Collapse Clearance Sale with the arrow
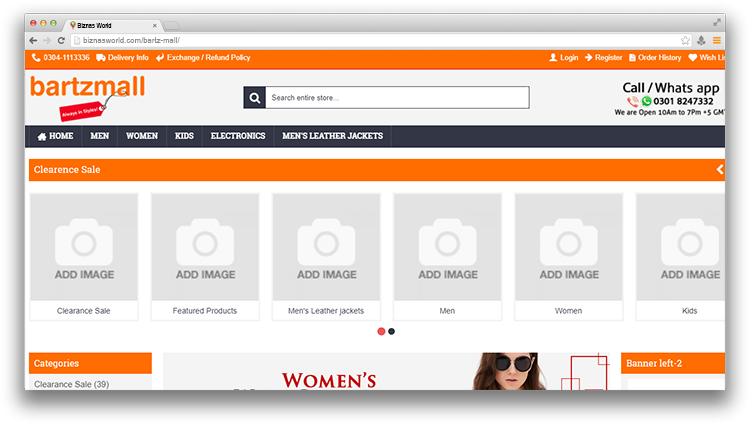Screen dimensions: 750x425 click(719, 170)
